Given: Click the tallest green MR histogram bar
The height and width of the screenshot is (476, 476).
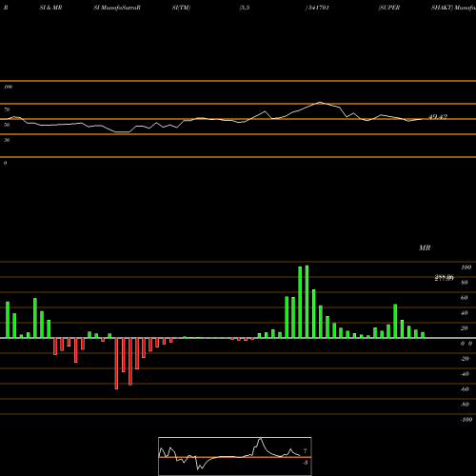Looking at the screenshot, I should tap(307, 302).
